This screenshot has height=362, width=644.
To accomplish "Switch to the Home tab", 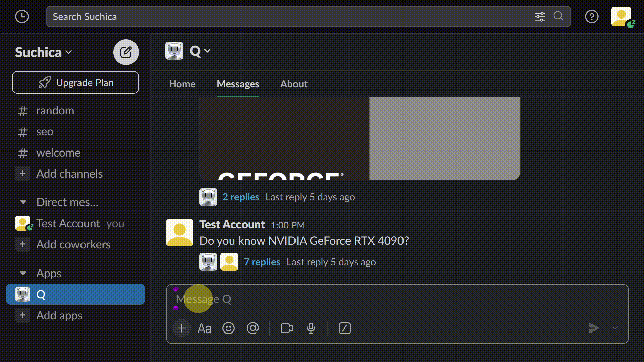I will coord(182,84).
